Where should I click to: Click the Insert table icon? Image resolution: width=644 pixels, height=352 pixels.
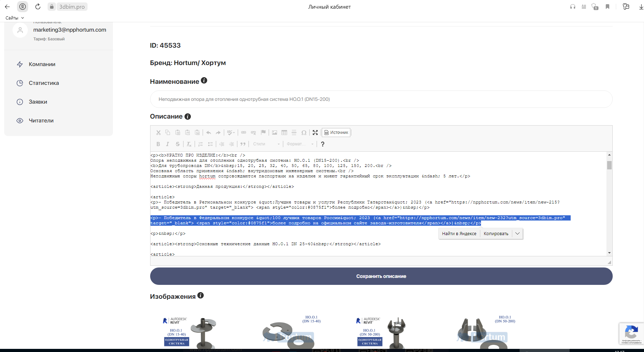point(284,133)
